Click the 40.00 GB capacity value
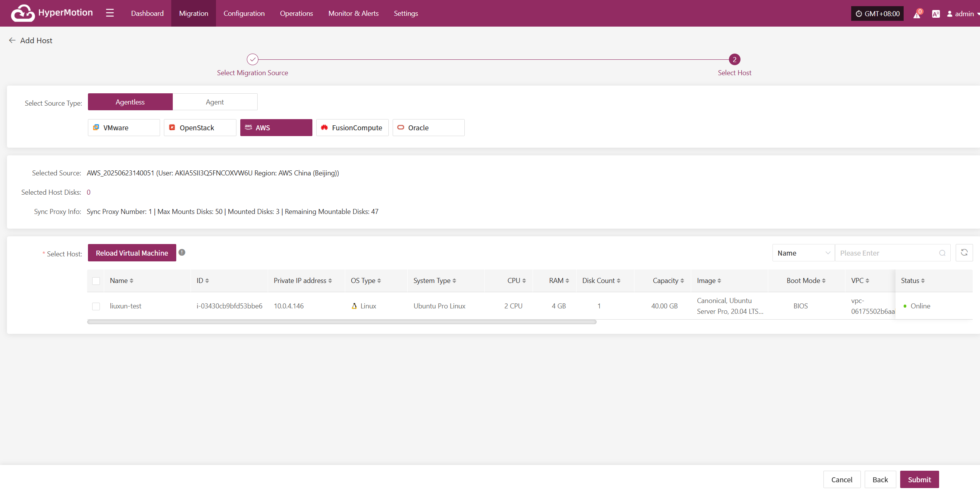 (665, 306)
